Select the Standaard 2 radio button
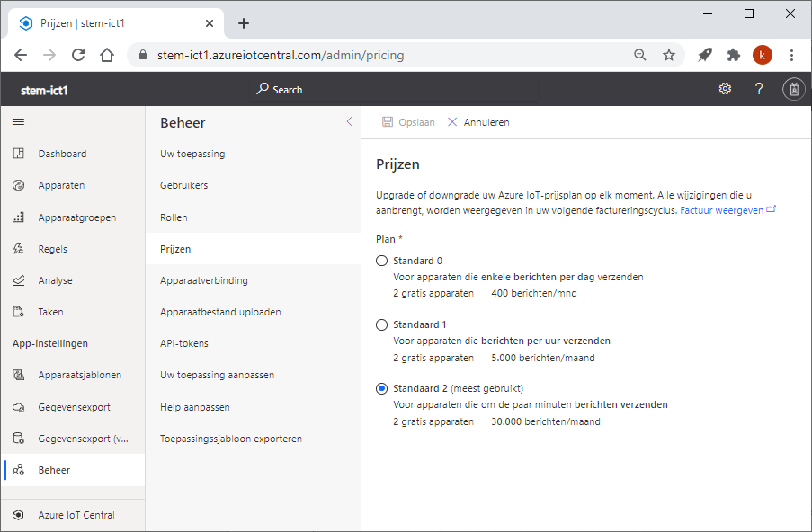Image resolution: width=812 pixels, height=532 pixels. pyautogui.click(x=381, y=388)
